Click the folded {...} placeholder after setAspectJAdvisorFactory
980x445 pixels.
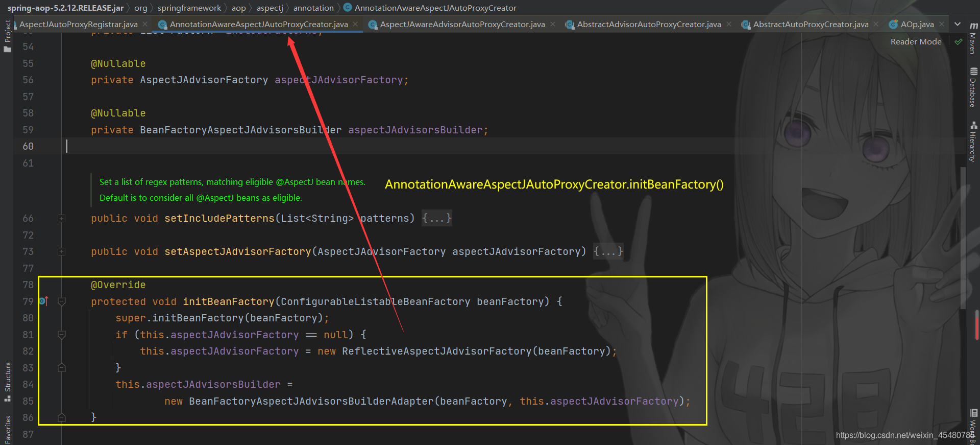click(608, 252)
